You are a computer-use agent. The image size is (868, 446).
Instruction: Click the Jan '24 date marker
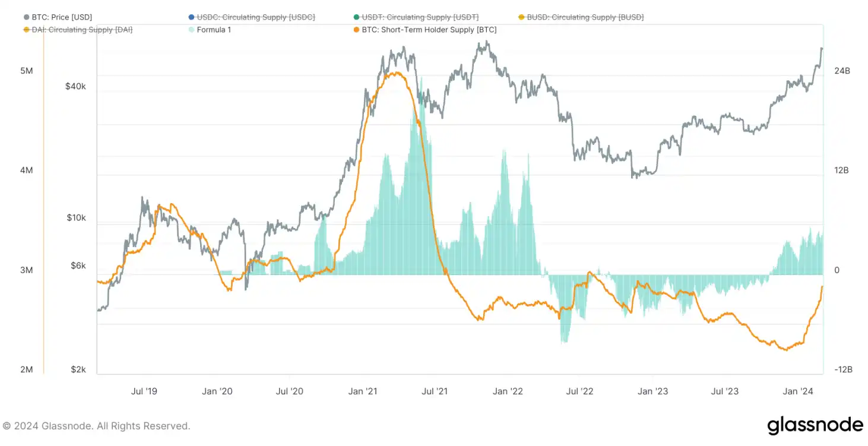[x=798, y=391]
